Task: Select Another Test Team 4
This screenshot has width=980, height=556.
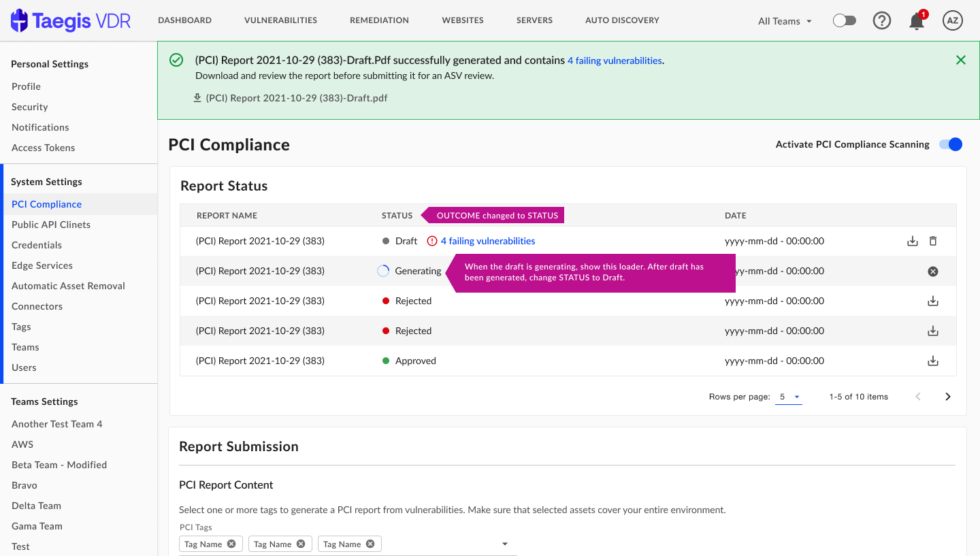Action: pos(56,424)
